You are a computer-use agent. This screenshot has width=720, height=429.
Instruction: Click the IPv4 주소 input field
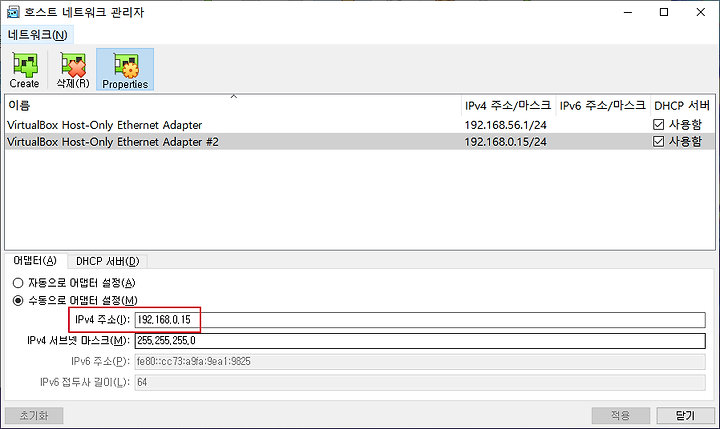pos(420,320)
